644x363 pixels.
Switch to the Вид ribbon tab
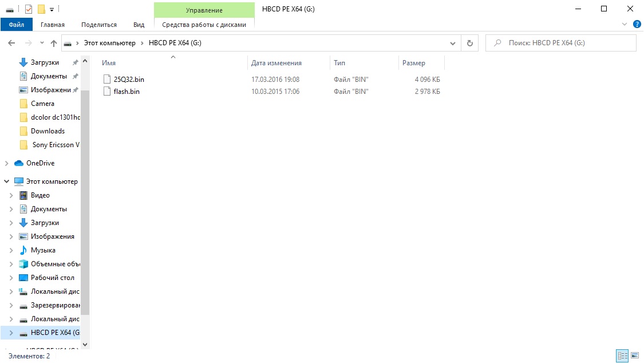click(x=139, y=25)
